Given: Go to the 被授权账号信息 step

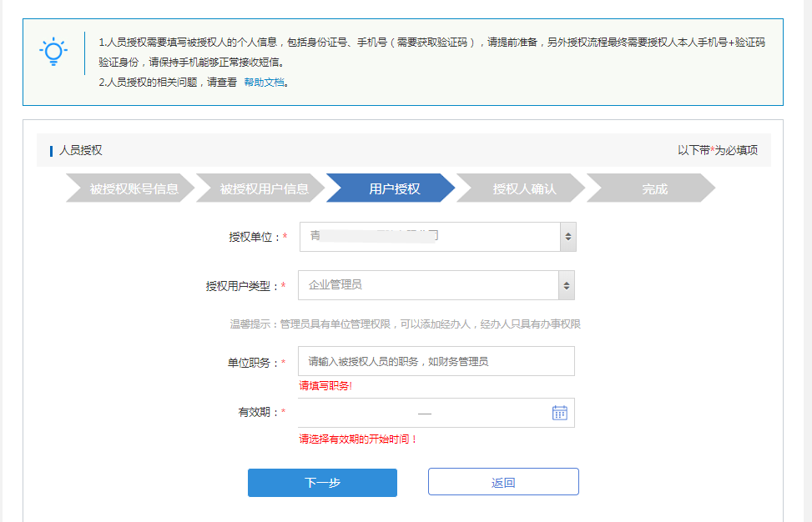Looking at the screenshot, I should (134, 188).
